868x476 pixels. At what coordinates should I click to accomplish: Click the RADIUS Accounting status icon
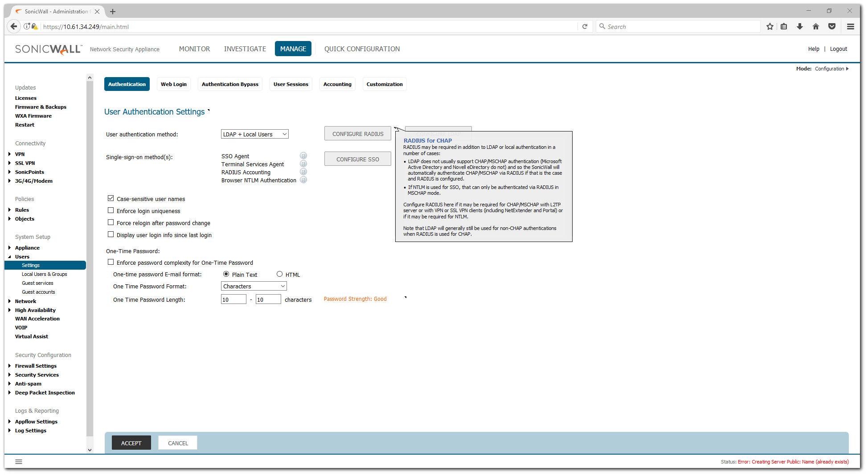tap(303, 172)
